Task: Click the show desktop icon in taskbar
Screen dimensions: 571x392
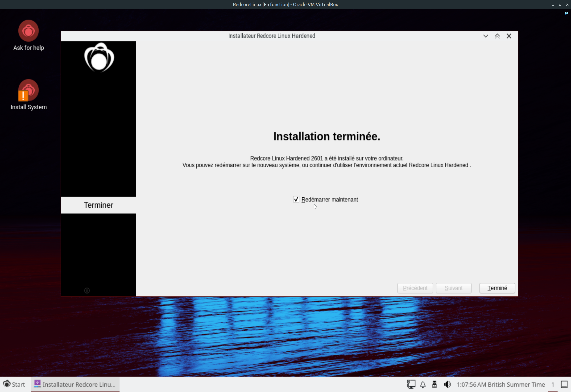Action: 564,384
